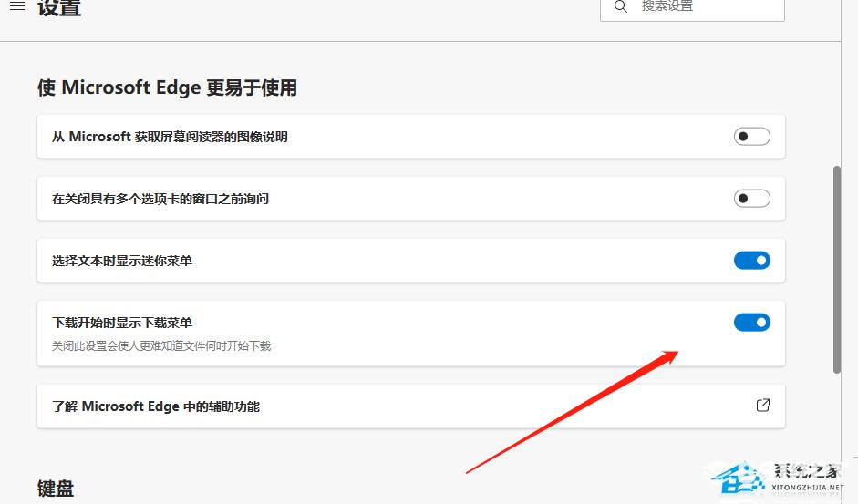858x504 pixels.
Task: Click 选择文本时显示迷你菜单 label text
Action: click(122, 261)
